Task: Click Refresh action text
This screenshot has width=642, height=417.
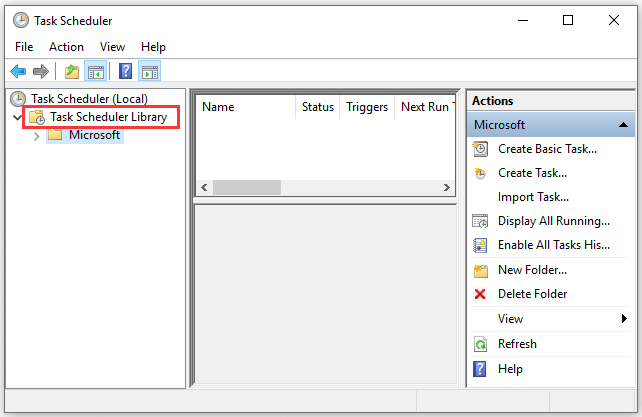Action: click(x=517, y=344)
